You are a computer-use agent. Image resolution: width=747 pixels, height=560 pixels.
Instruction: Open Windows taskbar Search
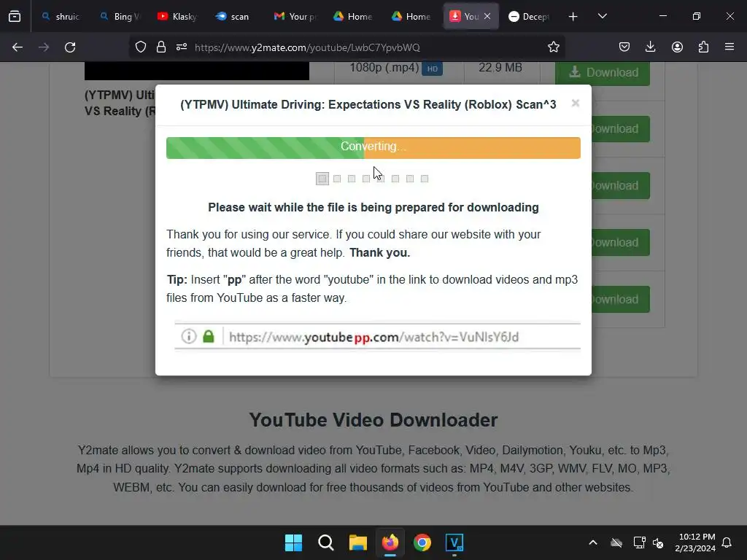pyautogui.click(x=326, y=542)
